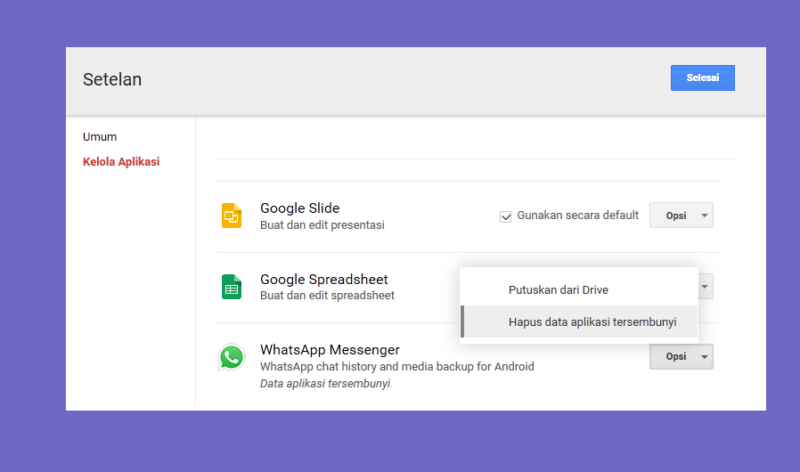Click the blue Selesai button
Viewport: 800px width, 472px height.
pyautogui.click(x=703, y=78)
